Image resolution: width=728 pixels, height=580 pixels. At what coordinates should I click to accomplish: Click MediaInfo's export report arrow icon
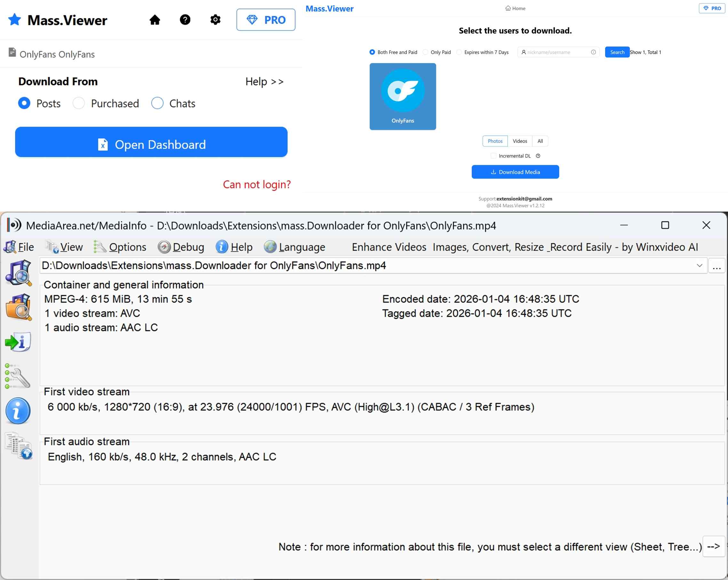19,342
